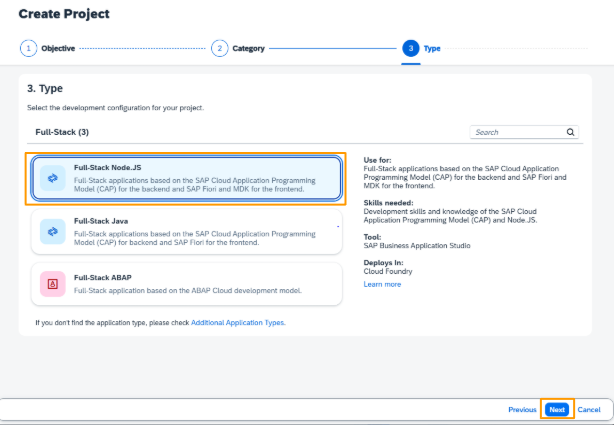Go to wizard step 2 Category
614x427 pixels.
tap(238, 49)
